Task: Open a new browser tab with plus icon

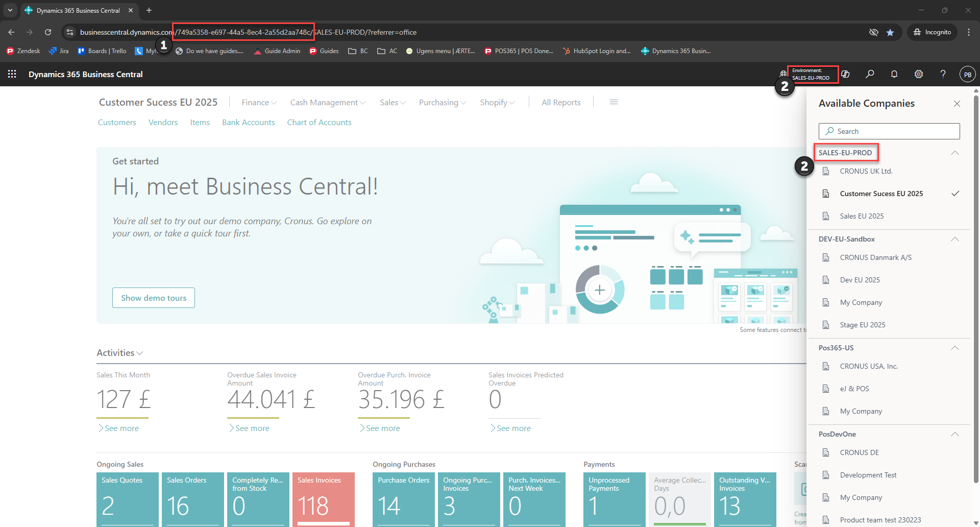Action: 149,10
